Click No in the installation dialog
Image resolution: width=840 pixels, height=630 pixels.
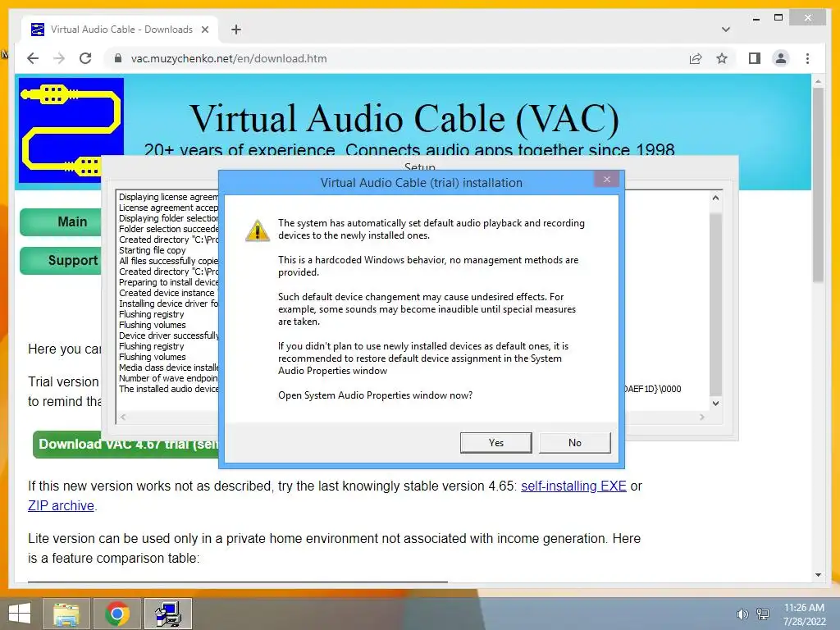574,442
